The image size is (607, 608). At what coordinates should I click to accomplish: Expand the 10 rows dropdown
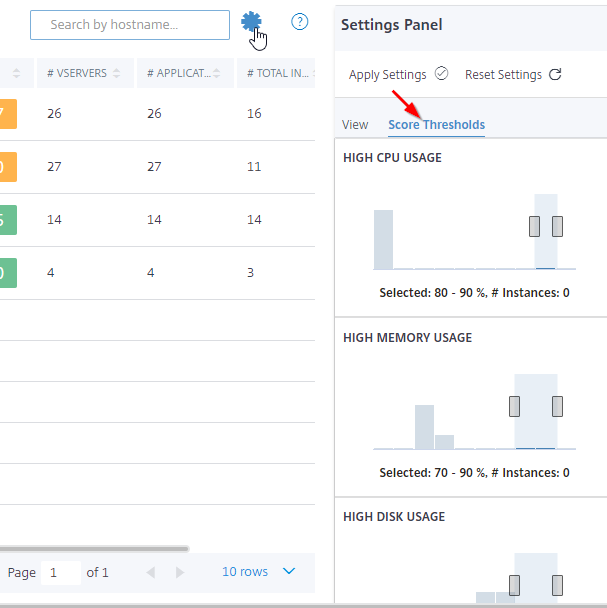pos(258,572)
